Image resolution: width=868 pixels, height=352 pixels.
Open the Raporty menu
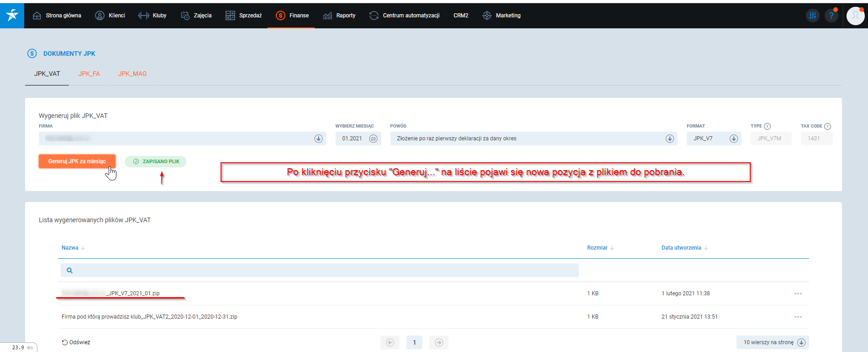tap(339, 16)
